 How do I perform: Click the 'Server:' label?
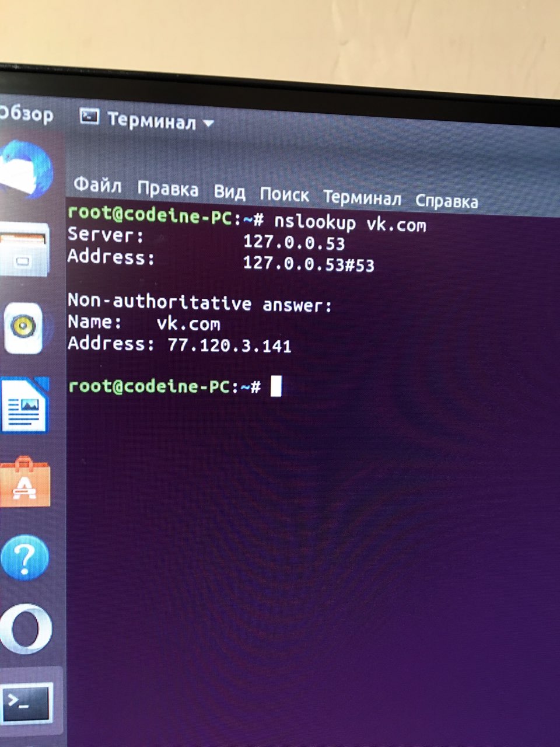106,235
